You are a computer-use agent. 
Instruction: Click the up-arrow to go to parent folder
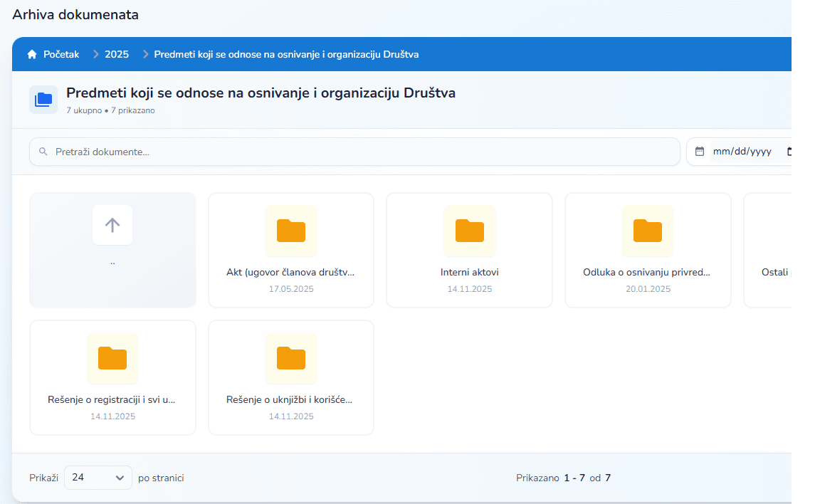pyautogui.click(x=112, y=224)
